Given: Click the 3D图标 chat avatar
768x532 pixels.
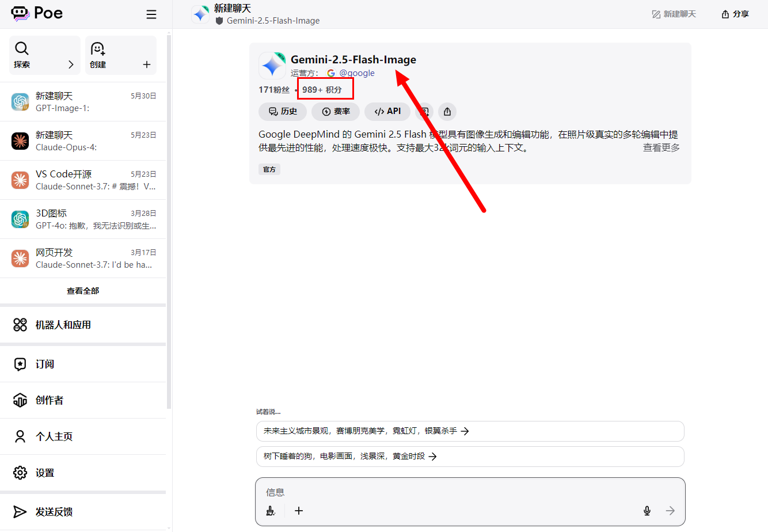Looking at the screenshot, I should click(20, 219).
